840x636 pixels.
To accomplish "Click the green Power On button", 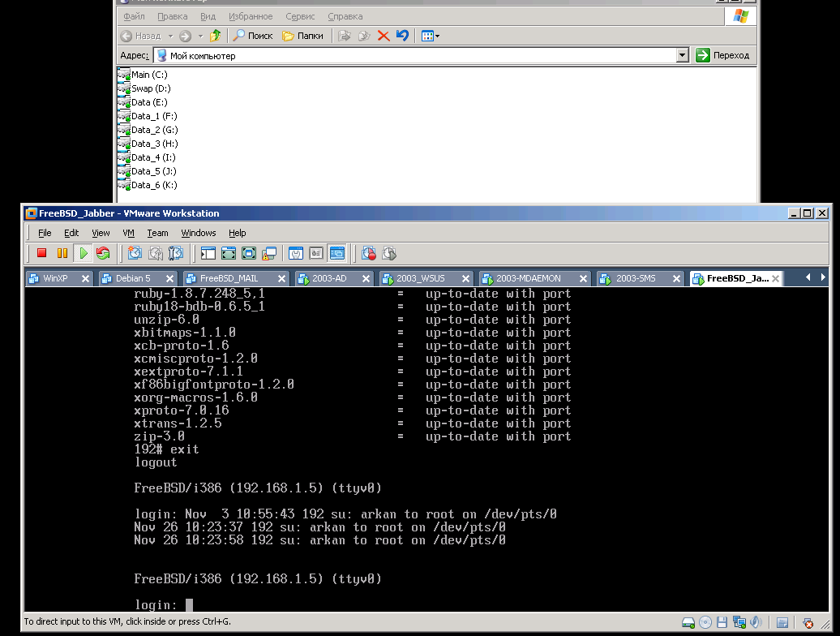I will pos(83,253).
